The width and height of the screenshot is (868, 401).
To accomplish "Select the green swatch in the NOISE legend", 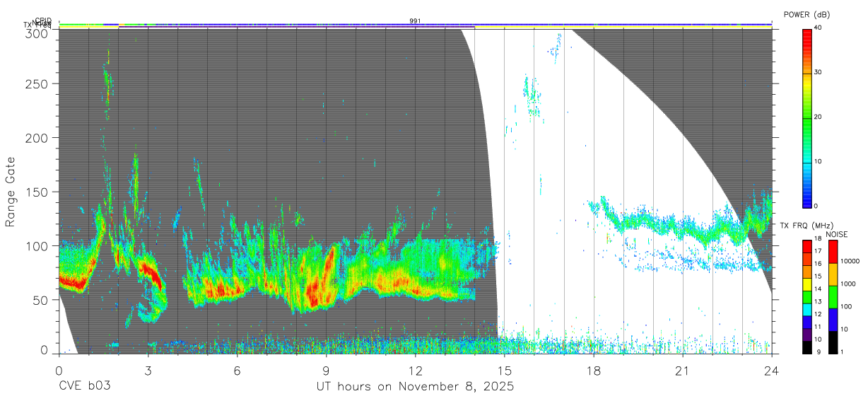I will tap(833, 296).
